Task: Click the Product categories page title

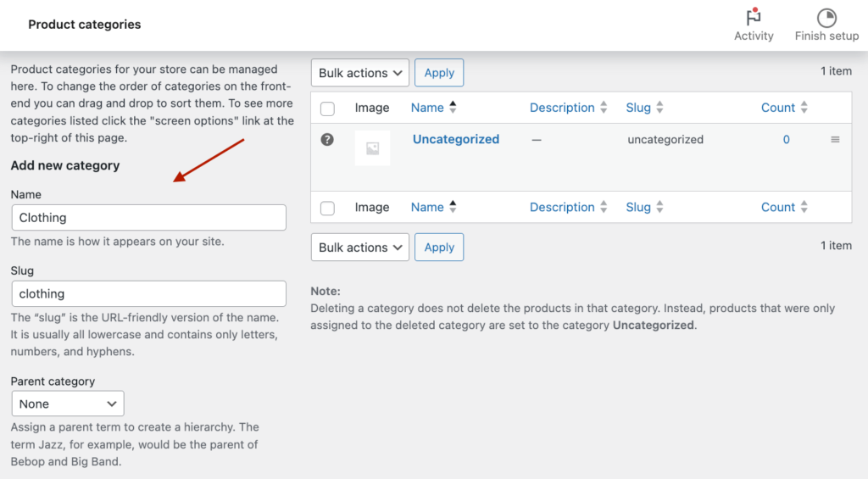Action: point(85,25)
